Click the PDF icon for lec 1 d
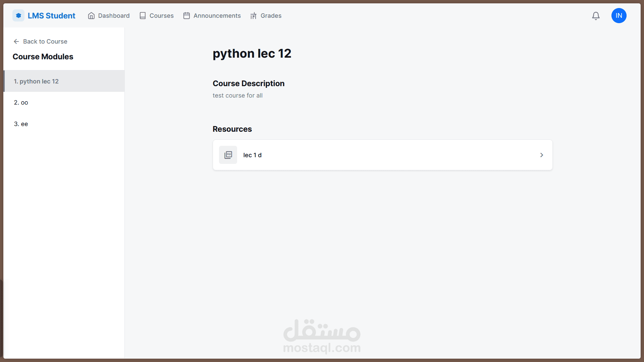 (228, 155)
